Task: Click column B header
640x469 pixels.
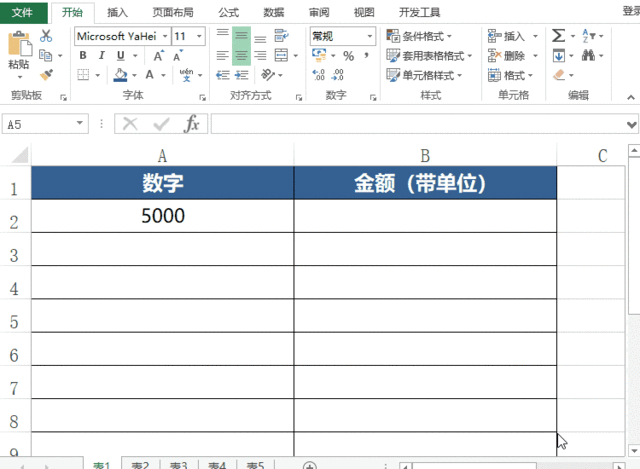Action: click(425, 156)
